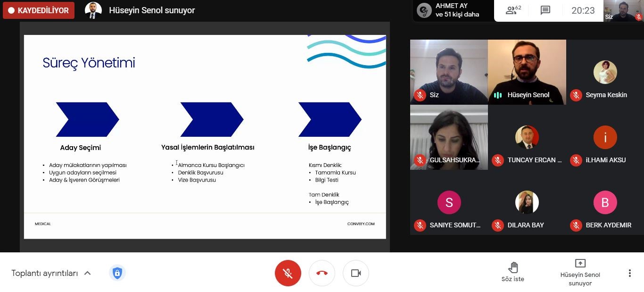Click the SANIYE SOMUT avatar circle

[449, 202]
